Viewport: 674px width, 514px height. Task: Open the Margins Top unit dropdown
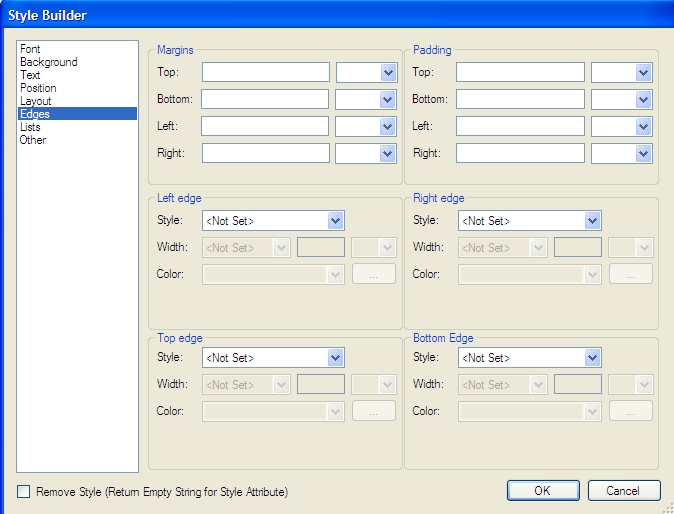tap(388, 72)
